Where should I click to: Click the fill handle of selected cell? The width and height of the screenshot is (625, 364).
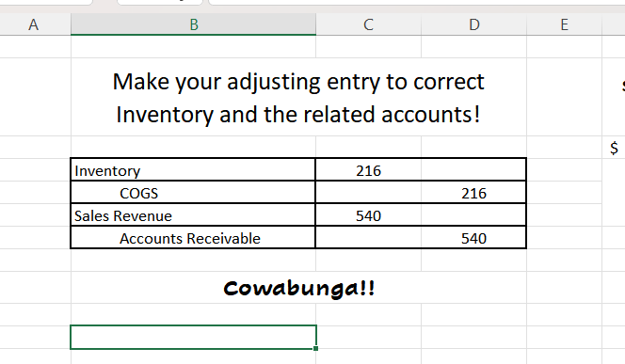point(315,348)
